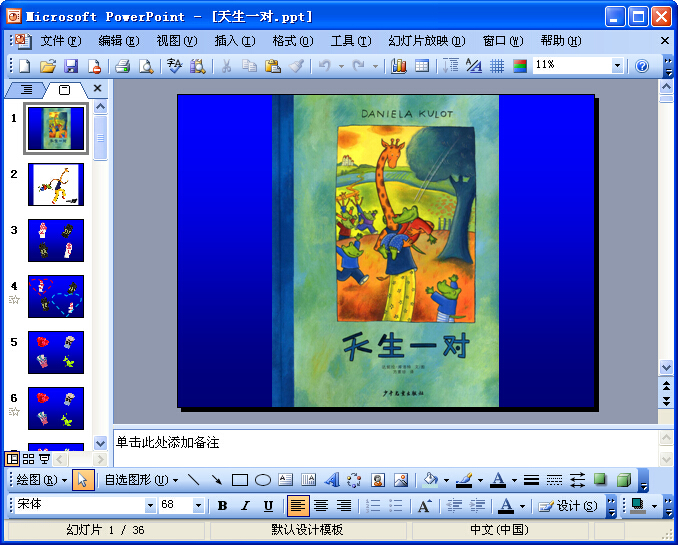This screenshot has width=678, height=545.
Task: Insert clip art from drawing toolbar
Action: (377, 480)
